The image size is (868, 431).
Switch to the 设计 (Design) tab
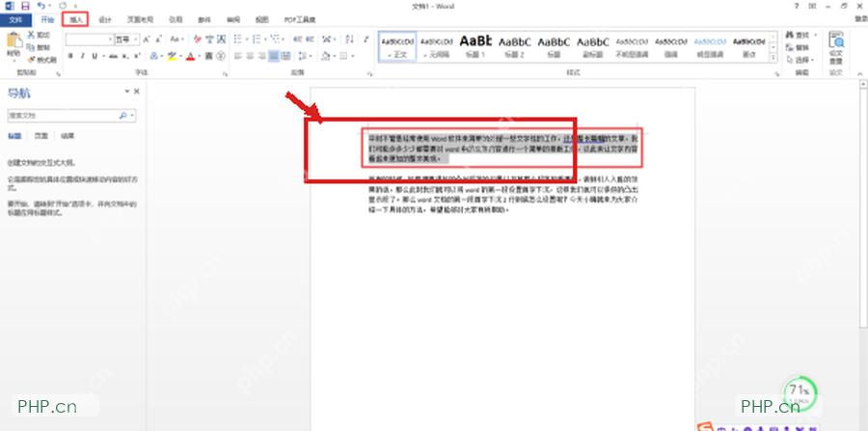tap(104, 20)
